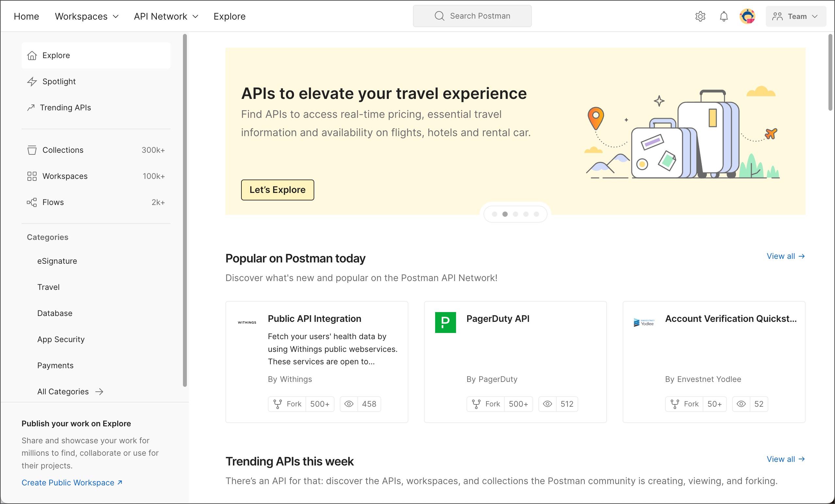Click the travel banner headline
The width and height of the screenshot is (835, 504).
(x=384, y=93)
